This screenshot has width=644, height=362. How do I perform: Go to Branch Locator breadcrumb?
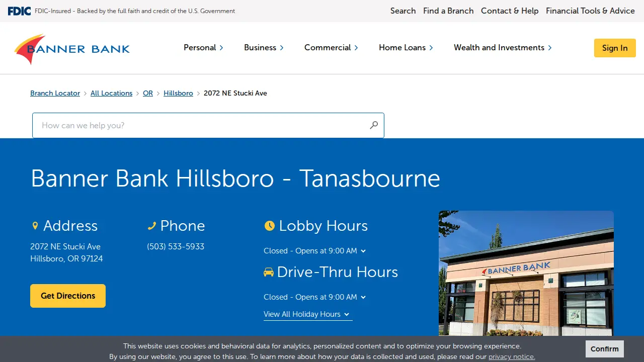55,93
